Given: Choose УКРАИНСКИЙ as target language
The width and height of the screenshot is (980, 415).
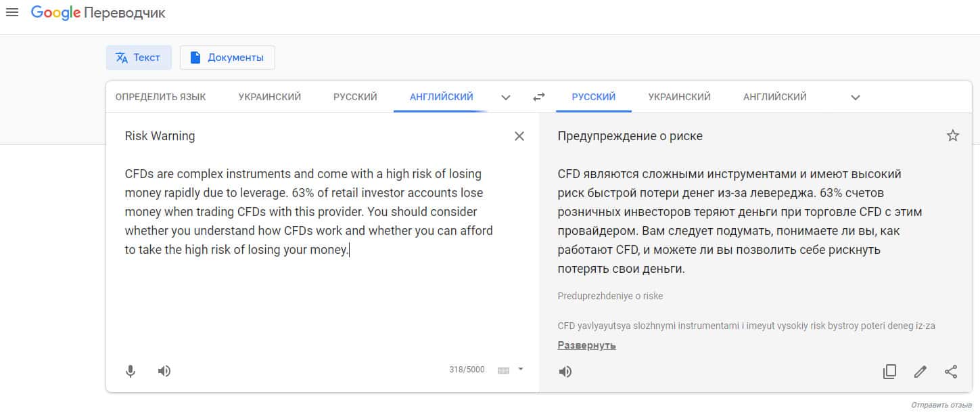Looking at the screenshot, I should pos(679,97).
